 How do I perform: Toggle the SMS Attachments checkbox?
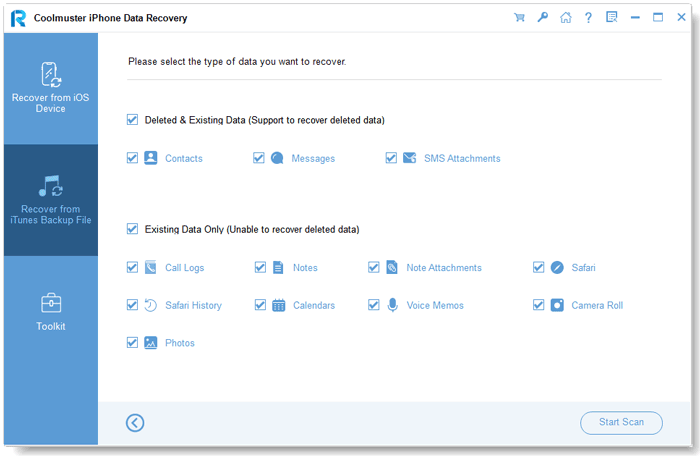391,158
